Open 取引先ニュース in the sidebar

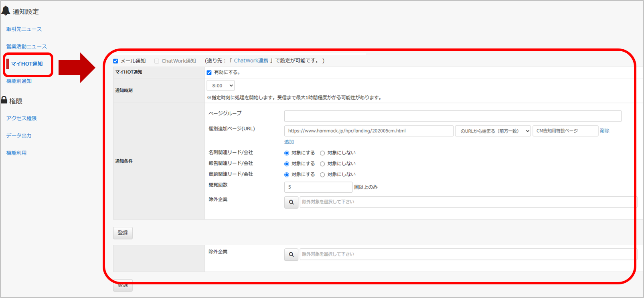[x=24, y=29]
